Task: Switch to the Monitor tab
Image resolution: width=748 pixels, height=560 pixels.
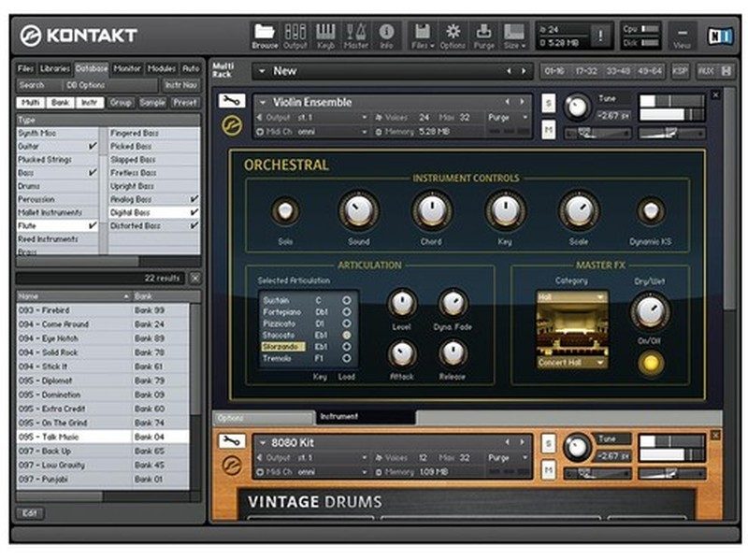Action: (x=127, y=68)
